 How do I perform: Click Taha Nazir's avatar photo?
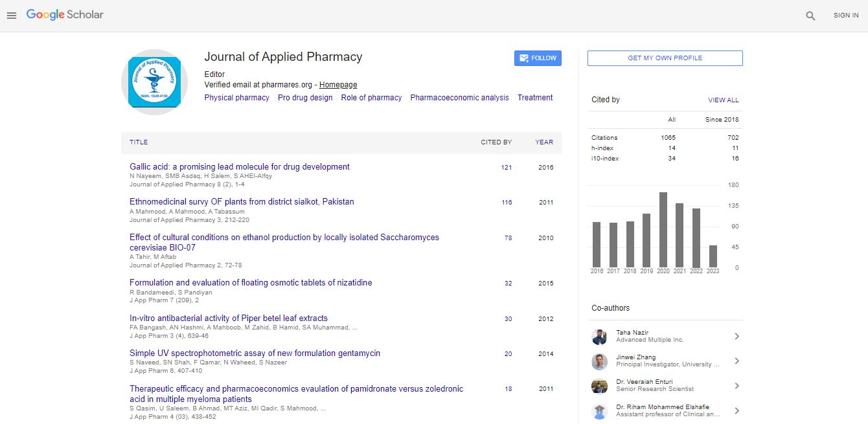click(599, 337)
